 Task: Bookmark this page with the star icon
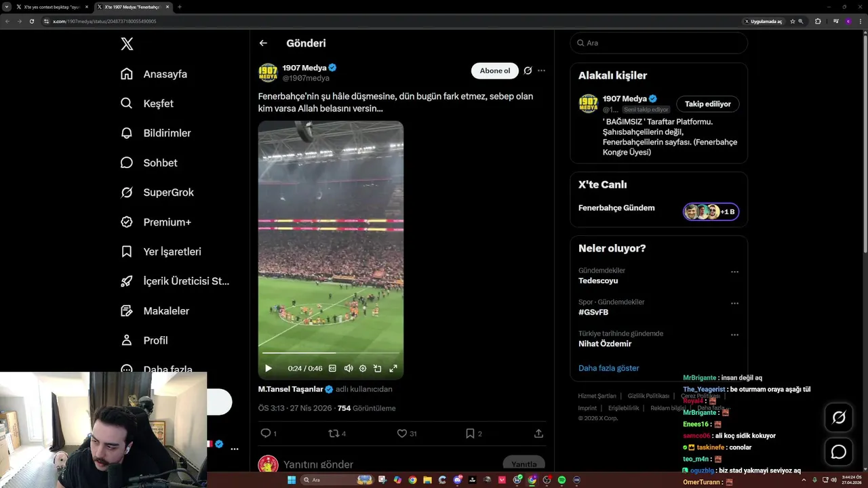792,21
